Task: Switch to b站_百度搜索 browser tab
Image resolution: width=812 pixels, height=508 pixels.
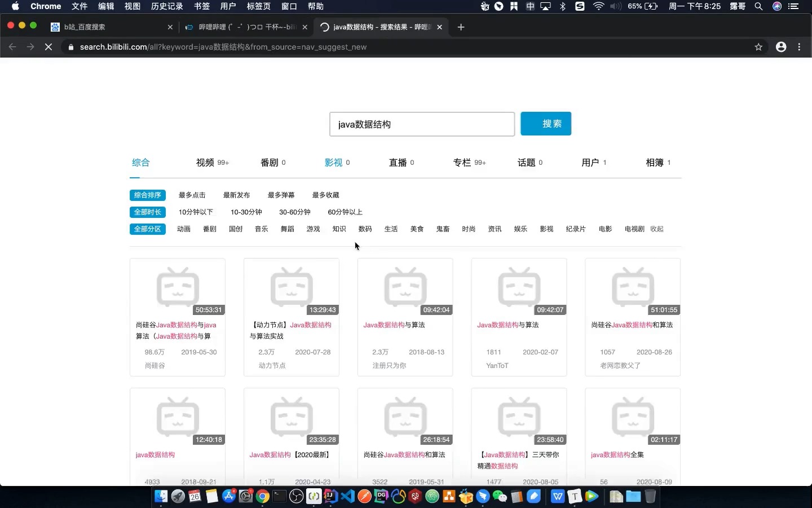Action: (111, 27)
